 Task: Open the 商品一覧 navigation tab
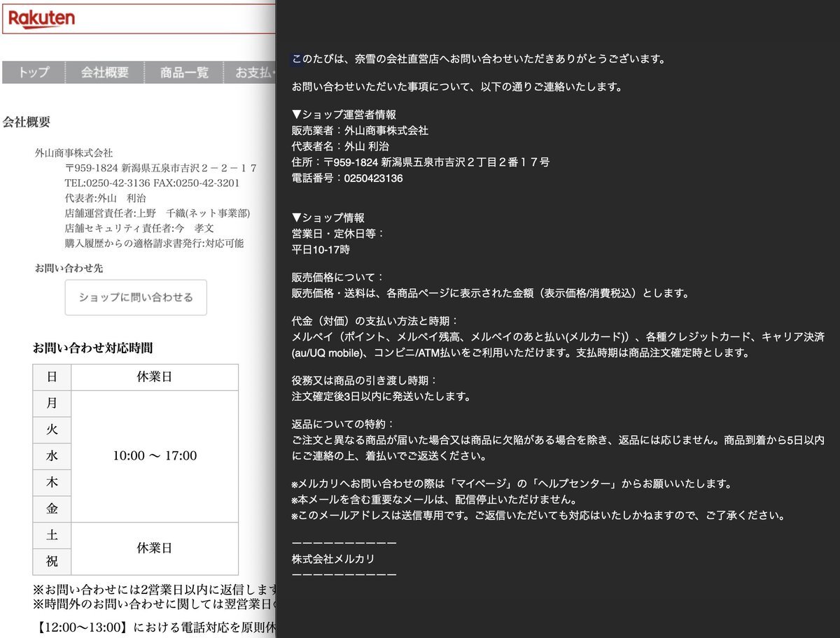click(x=184, y=73)
